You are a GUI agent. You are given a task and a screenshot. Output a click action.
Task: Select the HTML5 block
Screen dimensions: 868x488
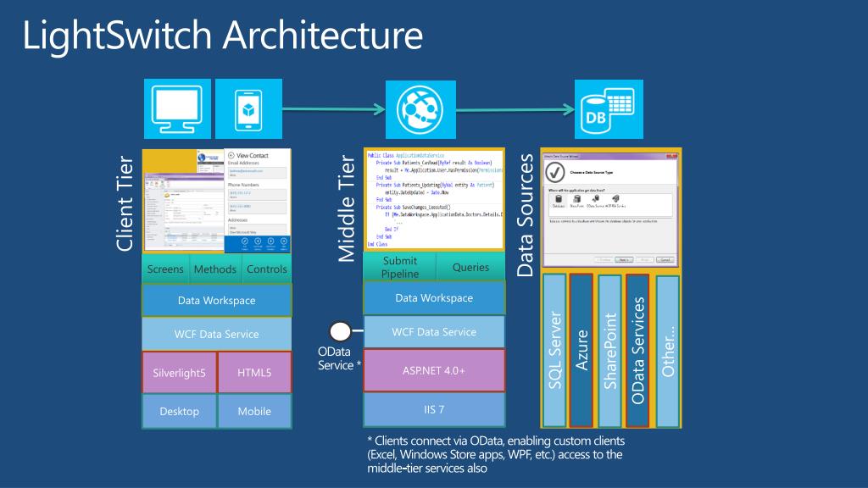[x=254, y=373]
